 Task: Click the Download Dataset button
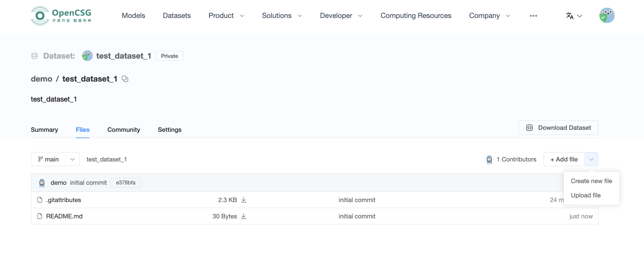[x=558, y=128]
